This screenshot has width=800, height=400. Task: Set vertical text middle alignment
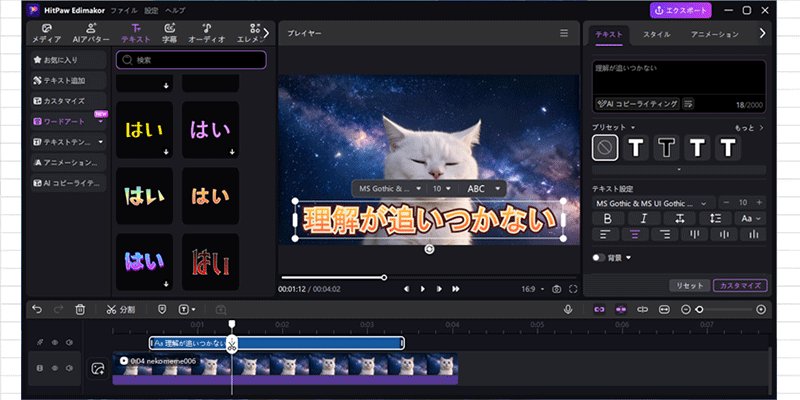(724, 234)
